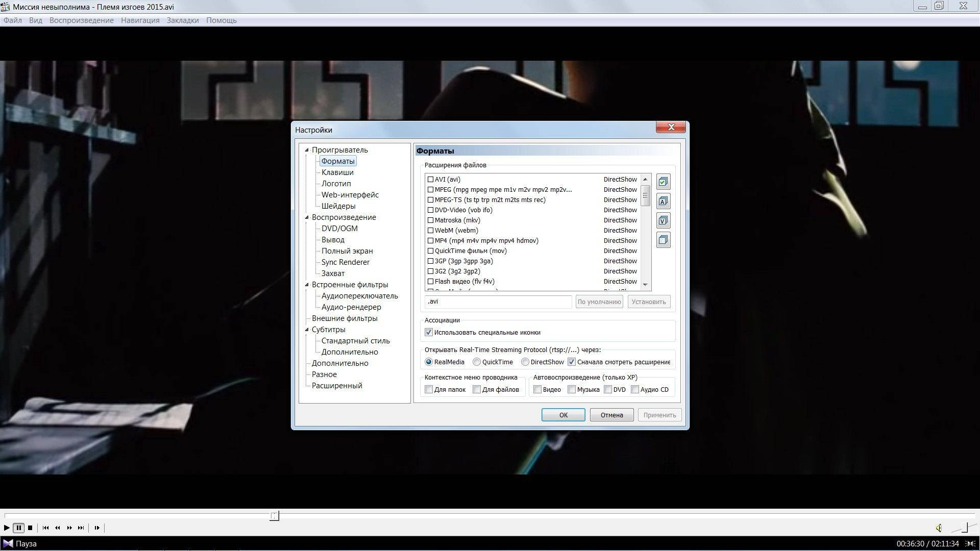Select the QuickTime radio button
Screen dimensions: 980x551
477,362
